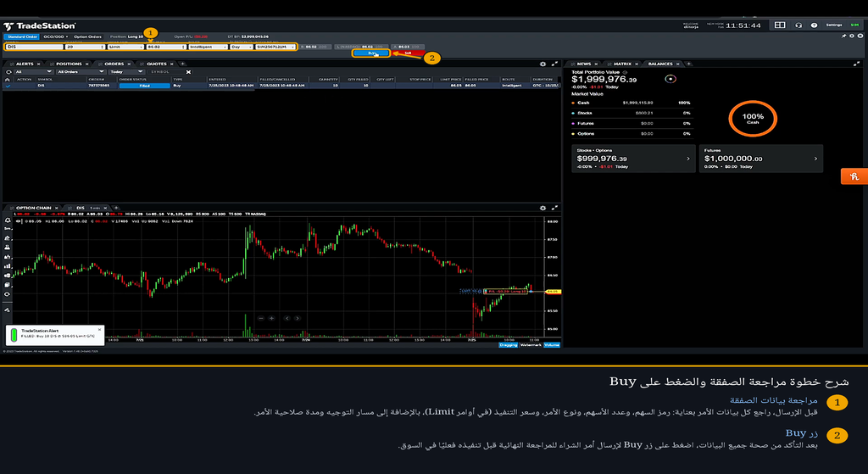Expand the Stocks + Options balance card

click(633, 159)
